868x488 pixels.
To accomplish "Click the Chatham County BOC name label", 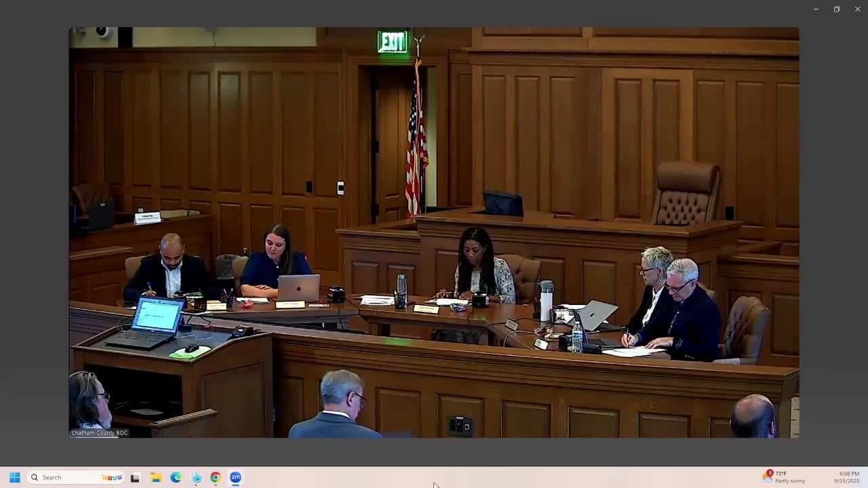I will [x=100, y=432].
